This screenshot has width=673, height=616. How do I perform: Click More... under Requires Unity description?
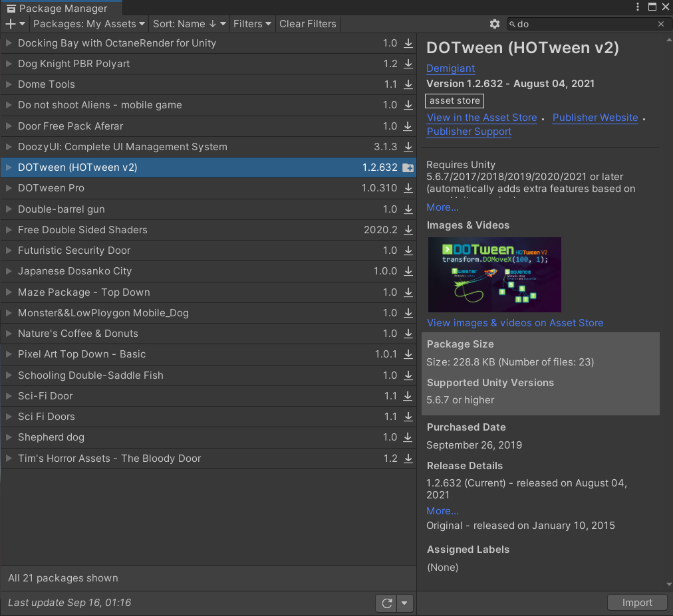point(442,207)
